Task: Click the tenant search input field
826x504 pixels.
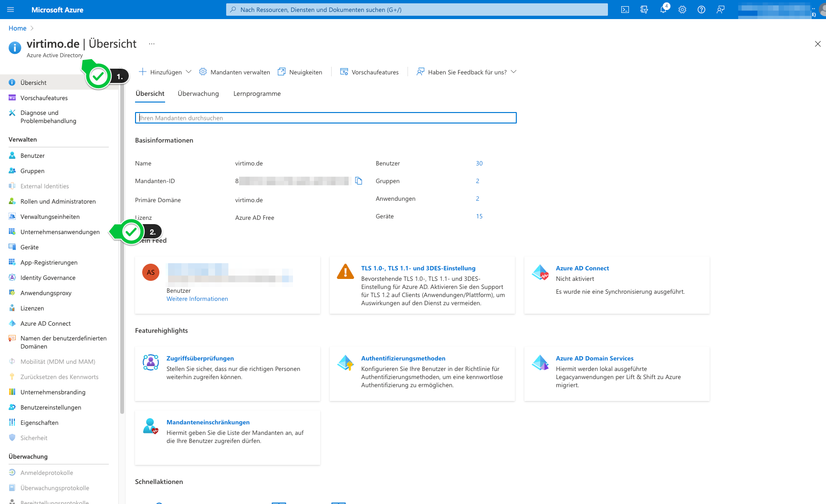Action: point(326,118)
